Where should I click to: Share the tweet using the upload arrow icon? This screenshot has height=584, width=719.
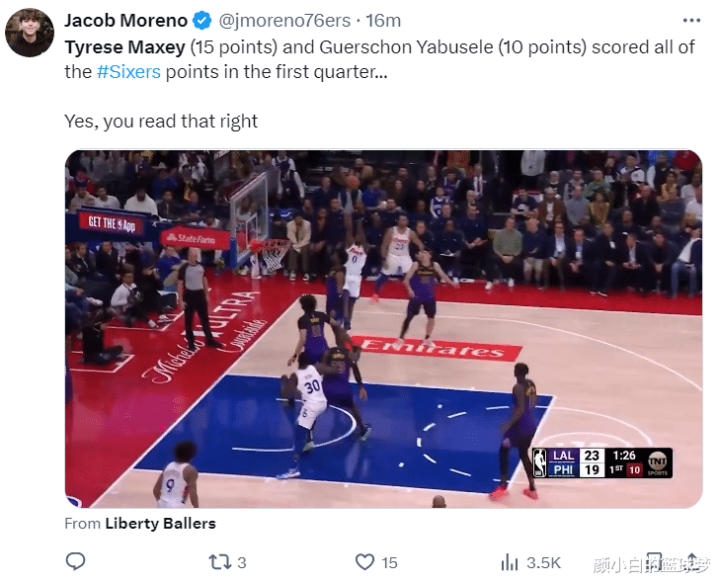tap(692, 561)
